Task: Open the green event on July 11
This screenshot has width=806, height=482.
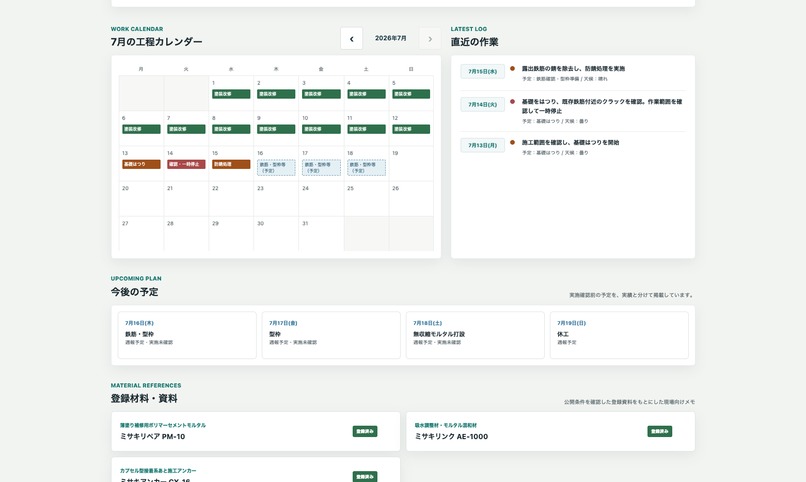Action: 366,129
